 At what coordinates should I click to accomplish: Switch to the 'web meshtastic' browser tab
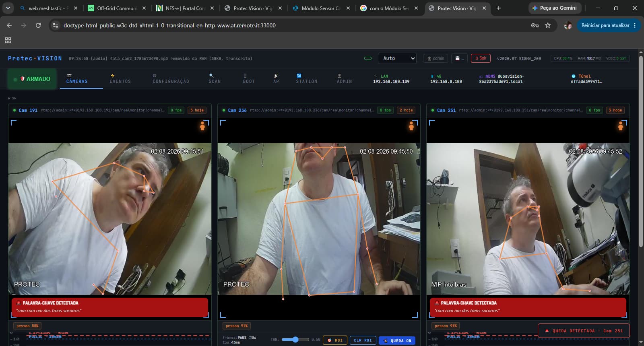48,8
